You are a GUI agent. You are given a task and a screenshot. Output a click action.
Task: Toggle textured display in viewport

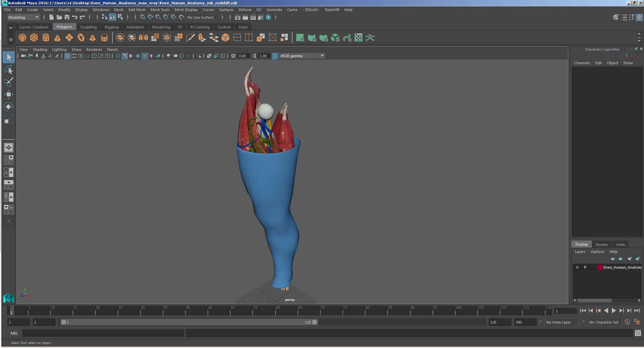[x=145, y=56]
